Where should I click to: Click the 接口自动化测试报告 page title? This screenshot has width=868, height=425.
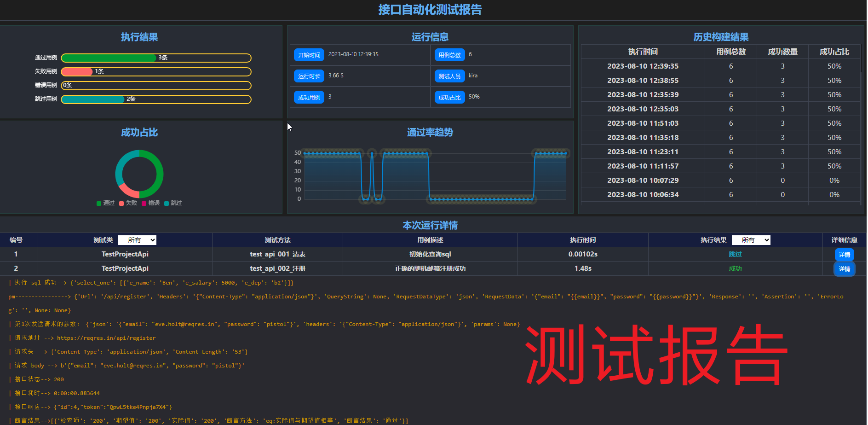point(430,10)
